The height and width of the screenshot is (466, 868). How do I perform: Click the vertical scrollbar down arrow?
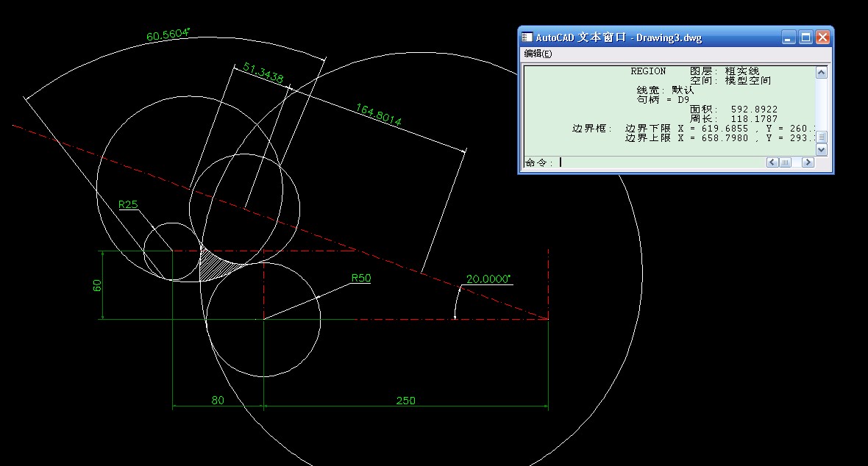[822, 149]
